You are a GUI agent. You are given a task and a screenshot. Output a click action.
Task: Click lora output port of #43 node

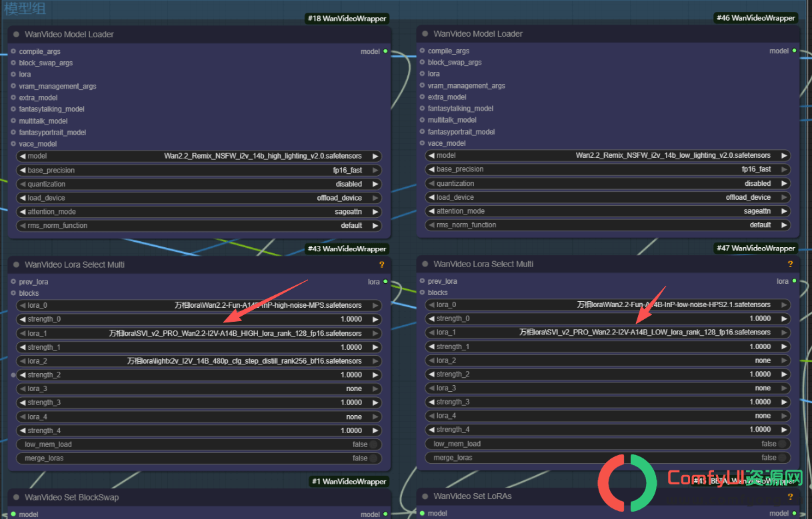(385, 282)
